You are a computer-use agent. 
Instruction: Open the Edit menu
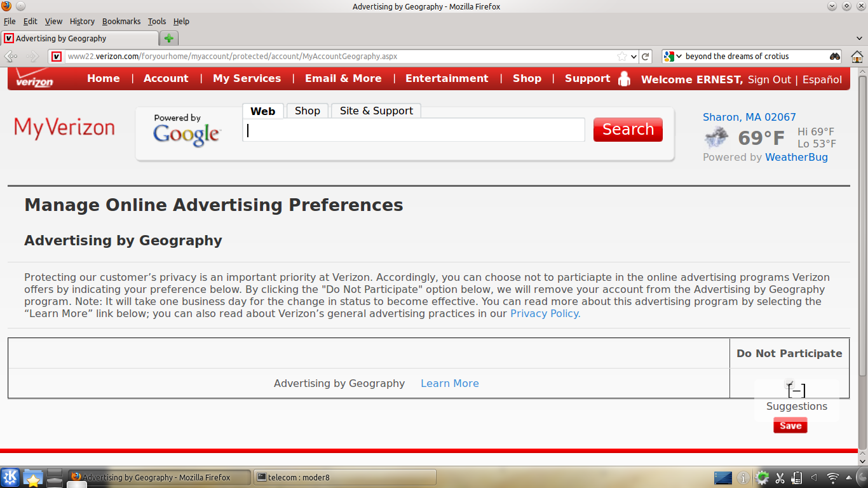click(x=31, y=21)
